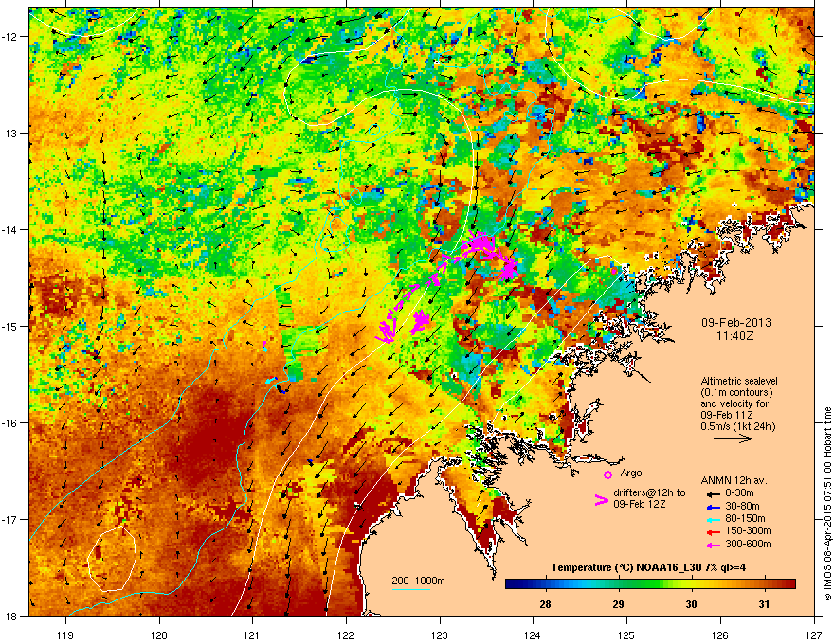Image resolution: width=834 pixels, height=644 pixels.
Task: Click the IMOS copyright timestamp vertical text
Action: tap(827, 503)
